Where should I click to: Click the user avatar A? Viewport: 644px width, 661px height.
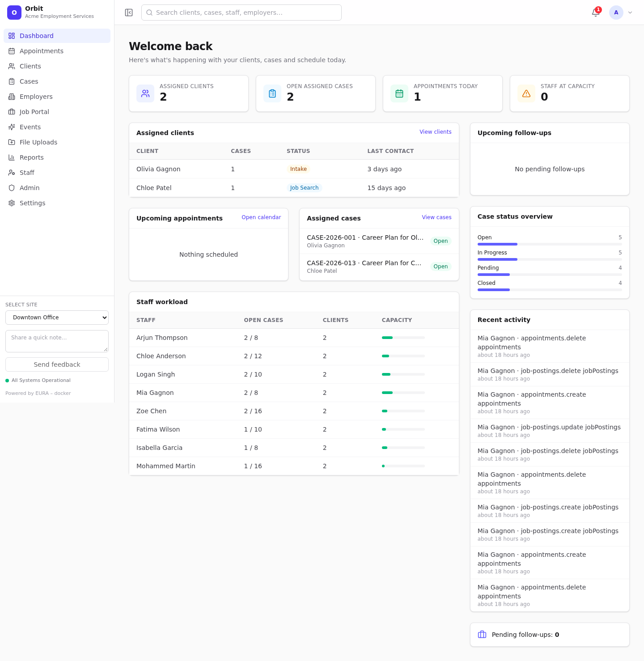coord(616,13)
